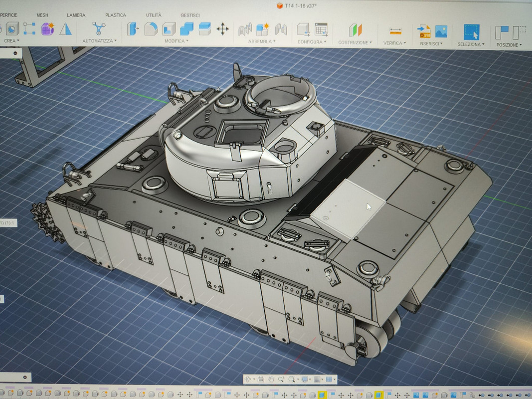Click the dashed Posizione icon

click(519, 33)
